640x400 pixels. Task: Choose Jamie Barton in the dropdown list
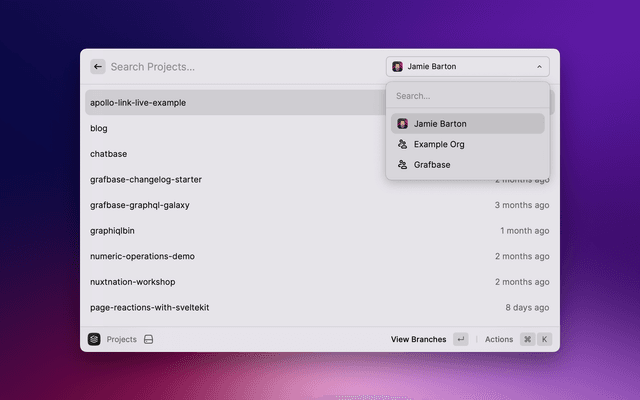coord(468,124)
